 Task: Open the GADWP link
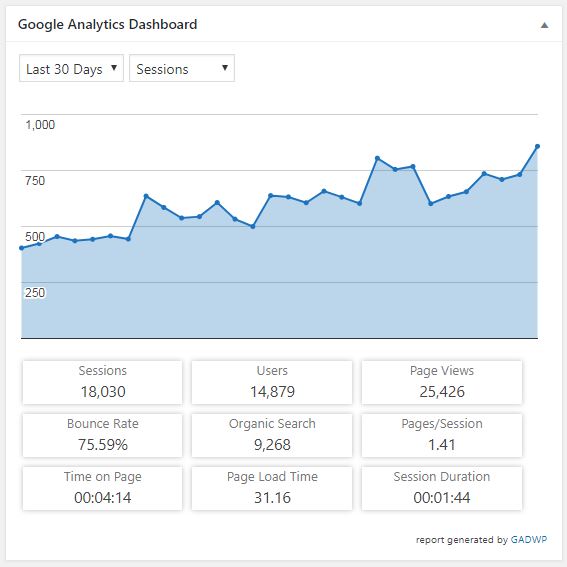click(x=528, y=540)
